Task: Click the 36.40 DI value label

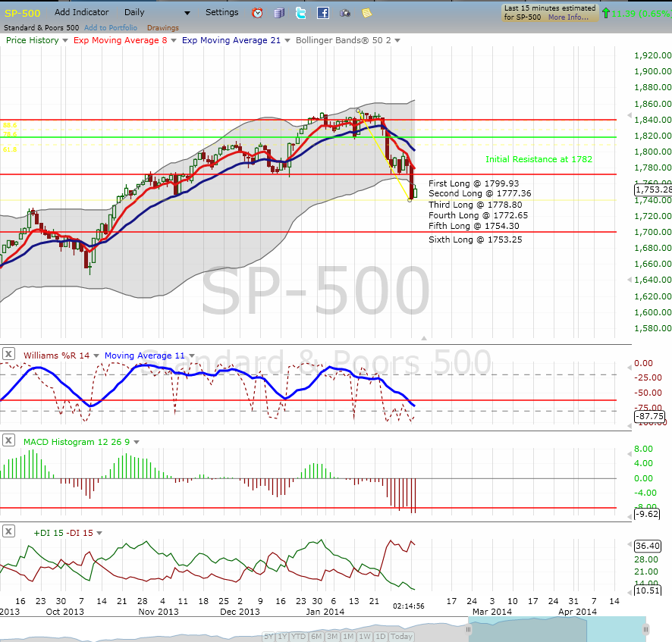Action: pos(648,546)
